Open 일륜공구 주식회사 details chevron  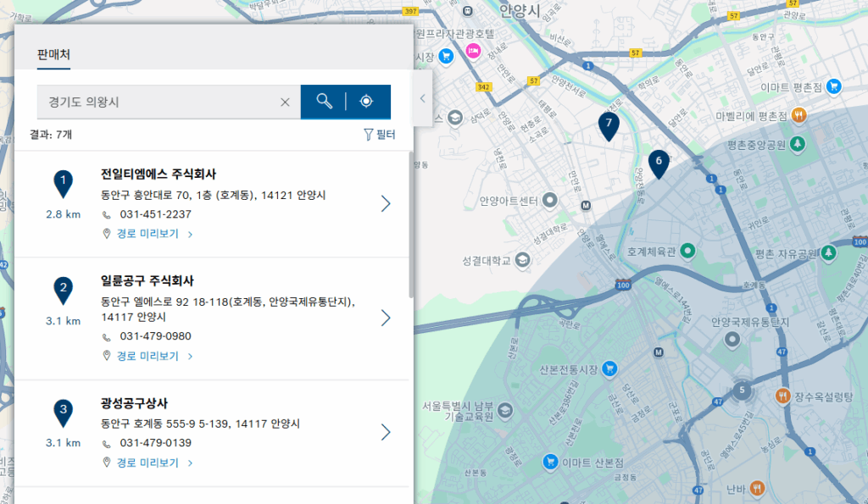(386, 318)
